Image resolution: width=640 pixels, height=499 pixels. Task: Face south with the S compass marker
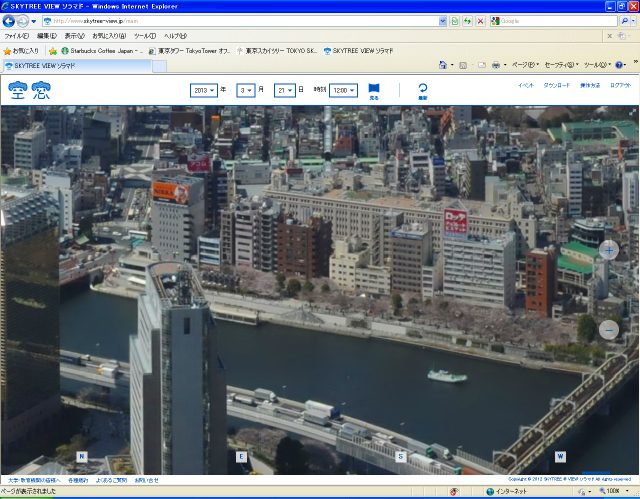(x=401, y=456)
